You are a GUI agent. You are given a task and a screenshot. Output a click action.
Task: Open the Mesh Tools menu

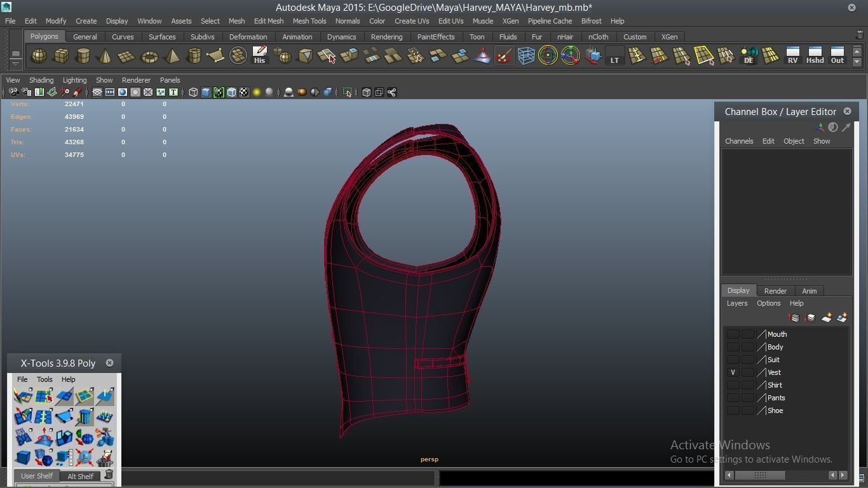tap(309, 21)
